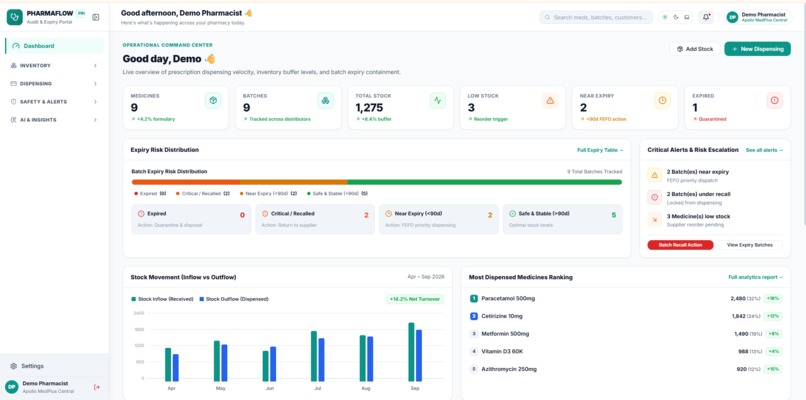
Task: Click the search meds, batches, customers field
Action: pos(596,17)
